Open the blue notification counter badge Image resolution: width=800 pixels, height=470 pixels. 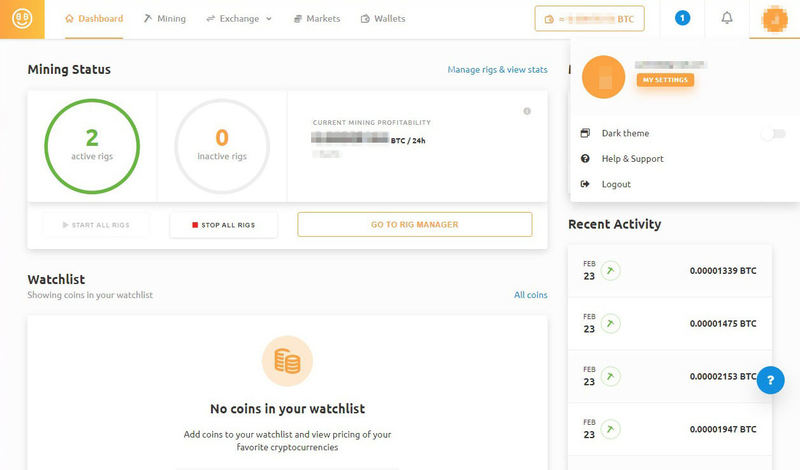(682, 18)
